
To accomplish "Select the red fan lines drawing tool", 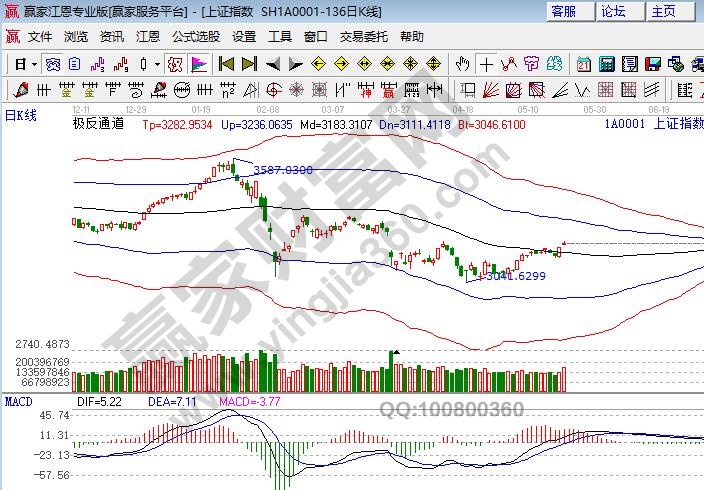I will [x=509, y=64].
